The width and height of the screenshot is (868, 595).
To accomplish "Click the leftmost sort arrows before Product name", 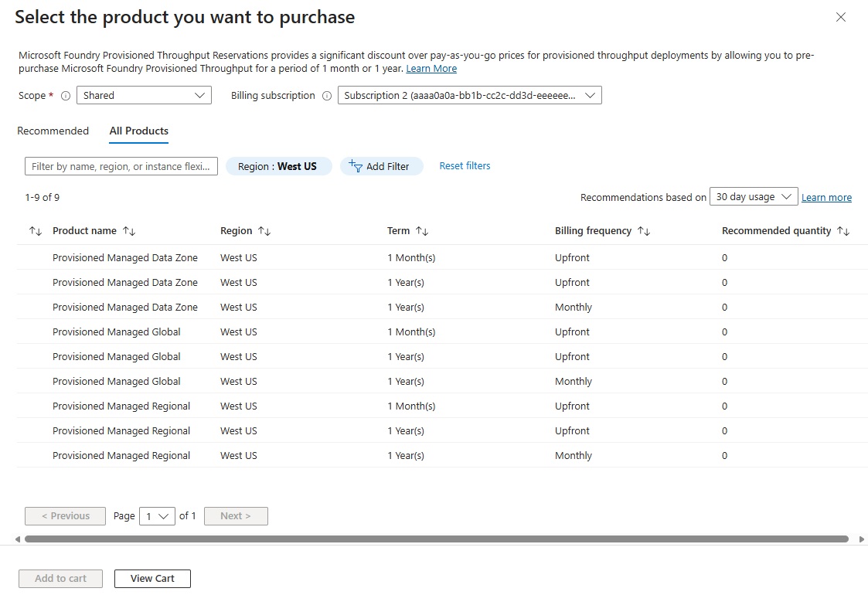I will 36,231.
